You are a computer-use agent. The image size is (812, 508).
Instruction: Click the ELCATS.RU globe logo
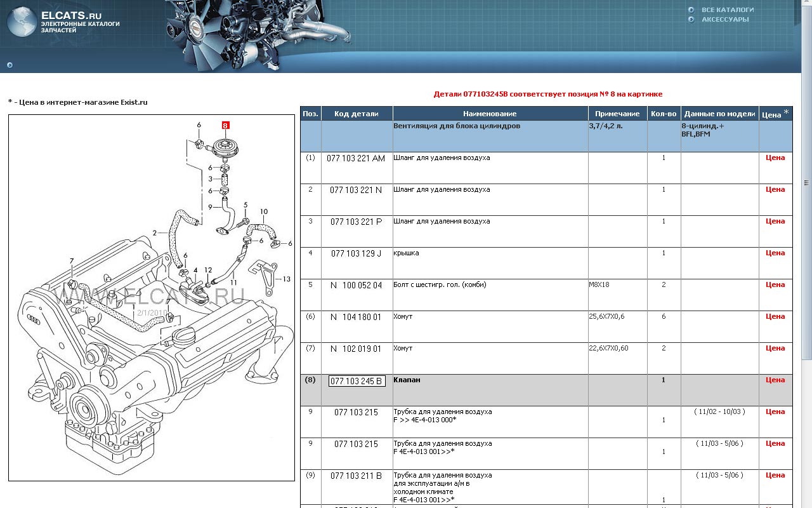tap(22, 22)
